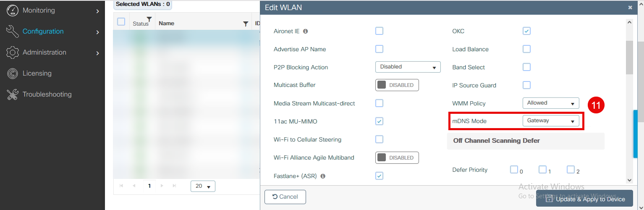Click the Administration gear icon
This screenshot has width=644, height=210.
(x=13, y=52)
